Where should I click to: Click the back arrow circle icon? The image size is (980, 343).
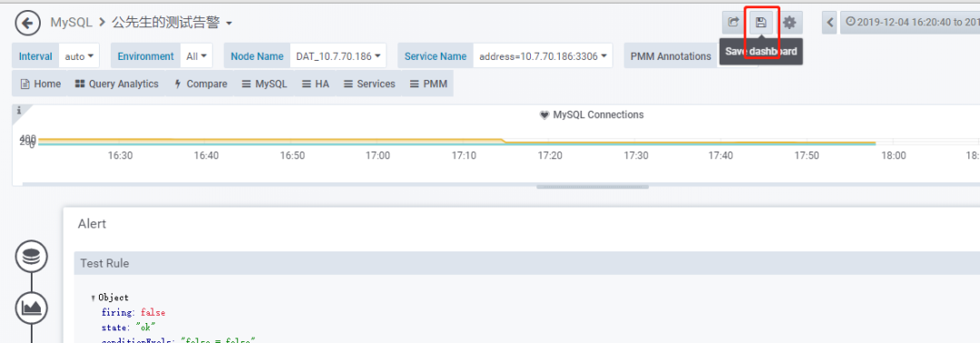point(27,24)
